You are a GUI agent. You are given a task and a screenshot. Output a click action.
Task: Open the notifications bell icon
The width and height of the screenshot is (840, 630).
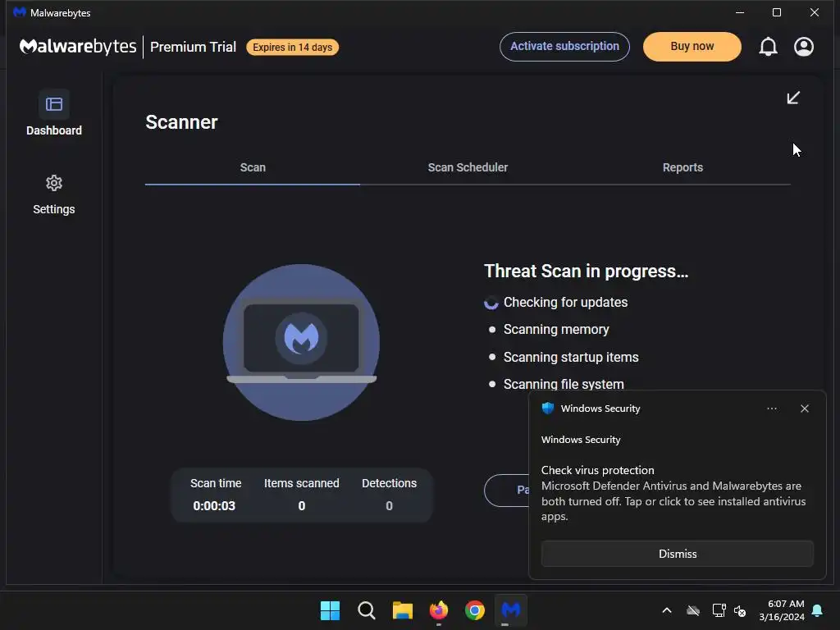(x=768, y=47)
